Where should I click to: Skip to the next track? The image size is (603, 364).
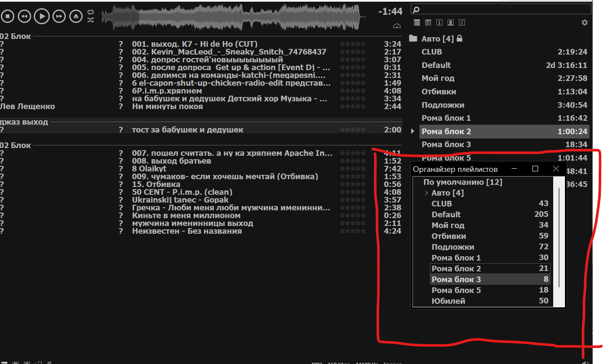point(59,16)
